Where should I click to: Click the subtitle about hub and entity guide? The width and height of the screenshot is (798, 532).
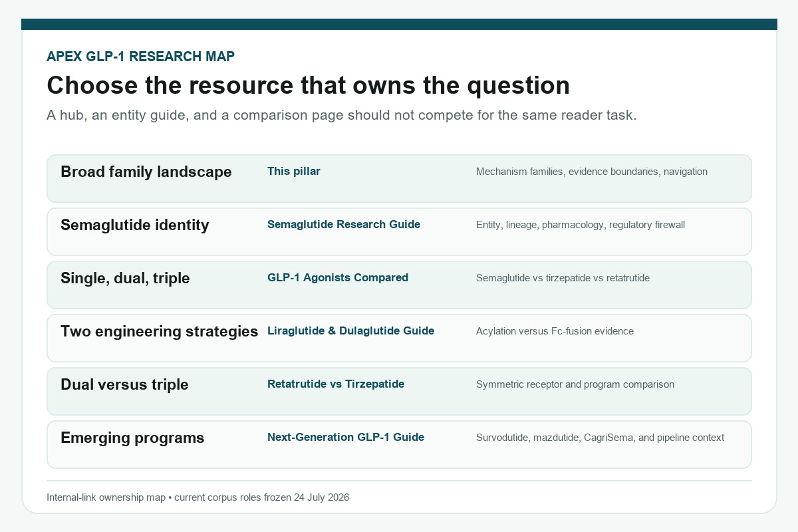tap(342, 115)
